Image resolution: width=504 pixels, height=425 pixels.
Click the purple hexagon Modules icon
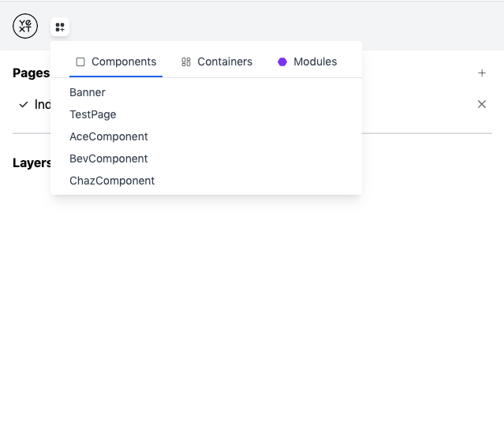pyautogui.click(x=282, y=62)
